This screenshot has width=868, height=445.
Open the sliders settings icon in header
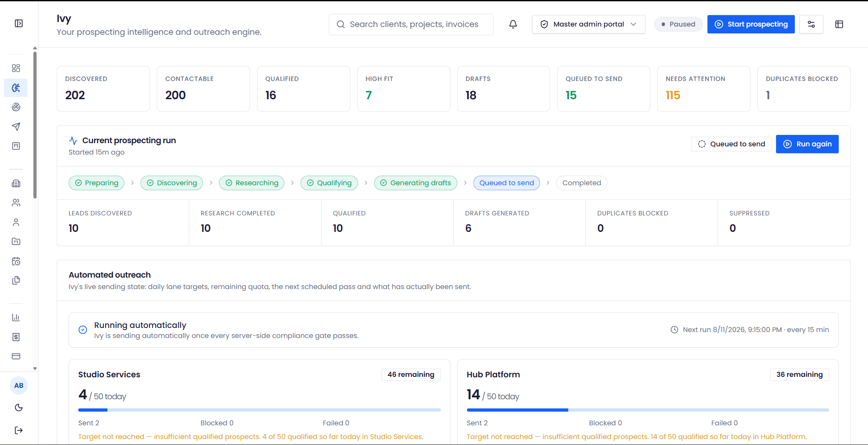[811, 24]
